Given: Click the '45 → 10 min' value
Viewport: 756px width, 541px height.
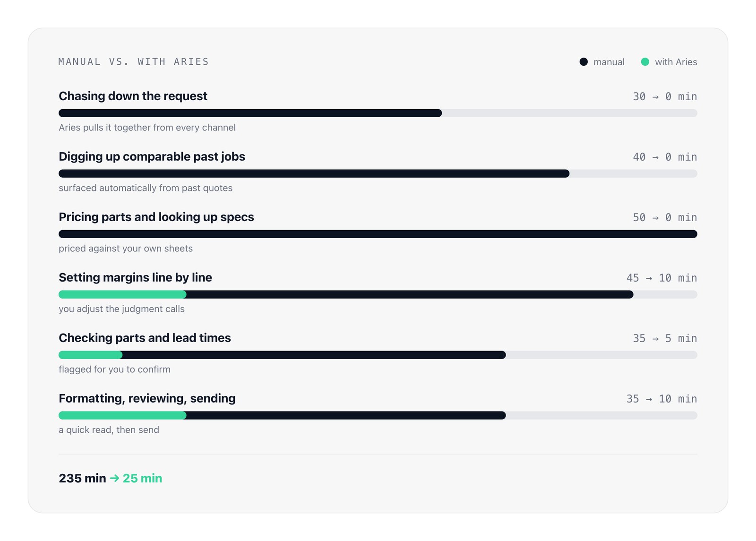Looking at the screenshot, I should click(661, 278).
